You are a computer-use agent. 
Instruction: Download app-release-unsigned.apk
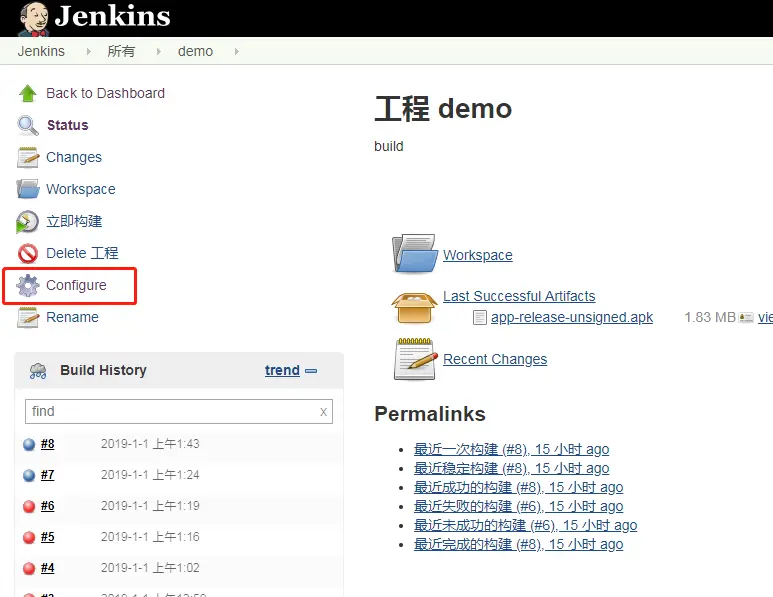(x=572, y=317)
